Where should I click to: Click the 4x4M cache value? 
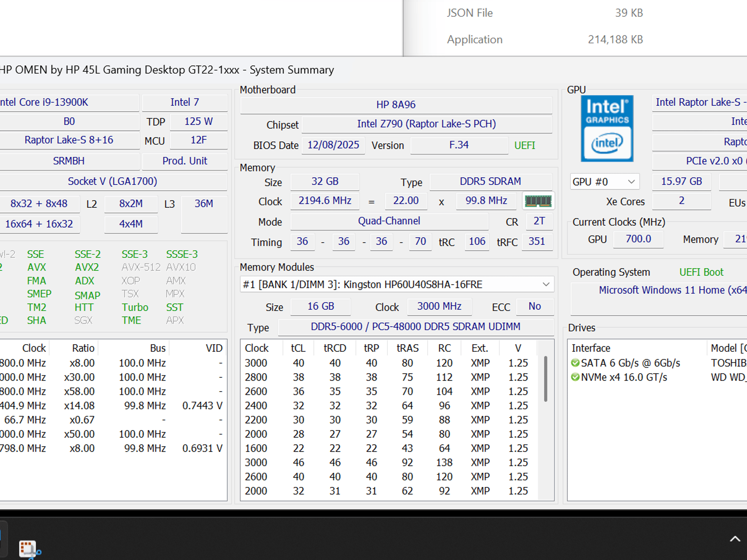click(x=131, y=224)
